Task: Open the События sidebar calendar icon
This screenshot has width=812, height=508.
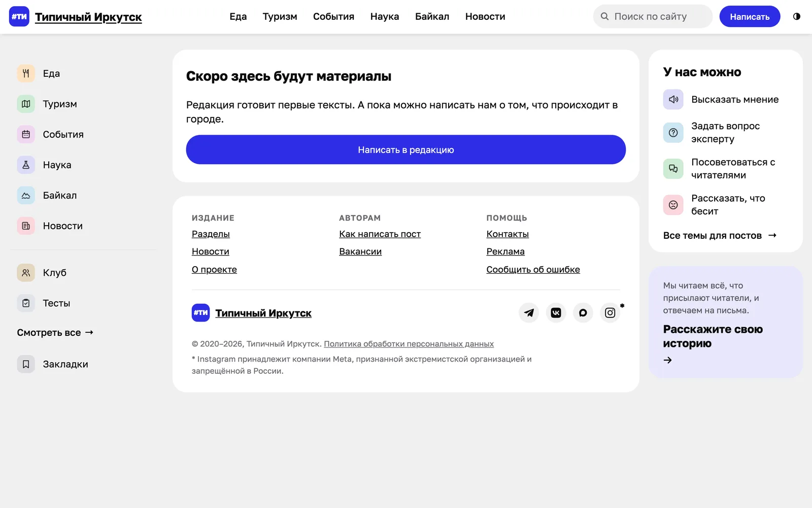Action: (x=26, y=134)
